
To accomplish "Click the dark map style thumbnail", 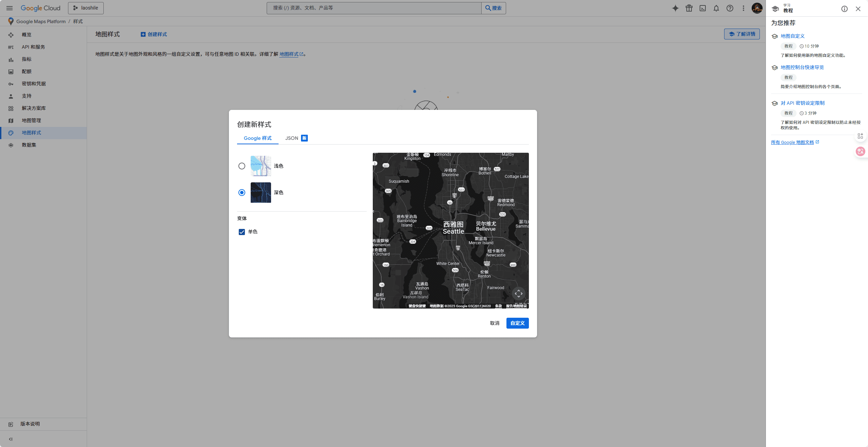I will 261,193.
